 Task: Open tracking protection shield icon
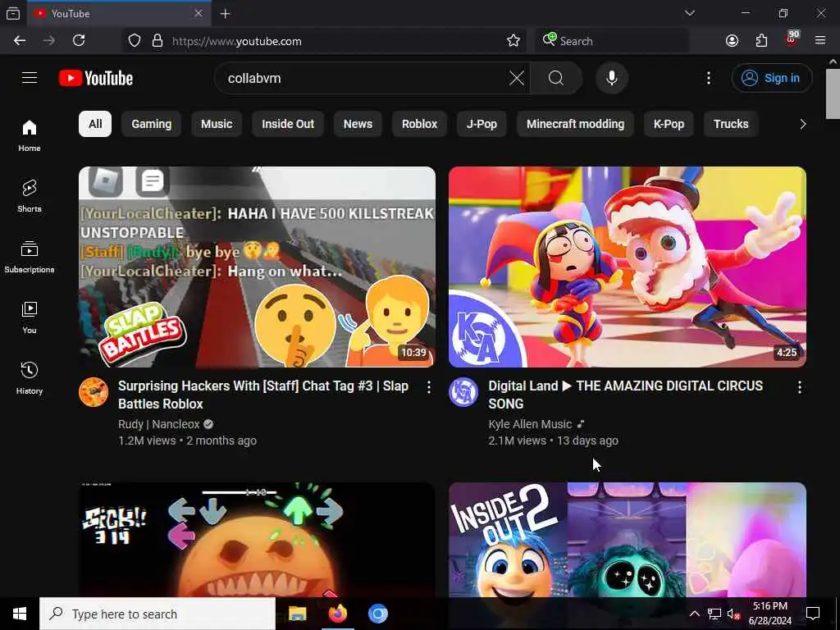[x=135, y=41]
